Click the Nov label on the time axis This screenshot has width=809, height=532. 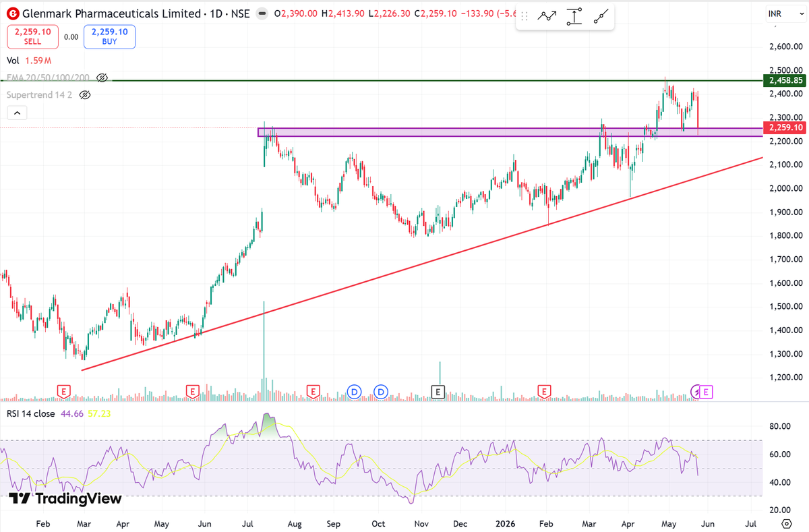[421, 523]
